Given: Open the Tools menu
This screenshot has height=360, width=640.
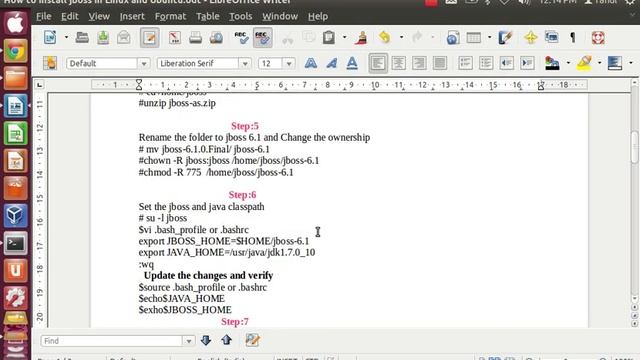Looking at the screenshot, I should (x=240, y=16).
